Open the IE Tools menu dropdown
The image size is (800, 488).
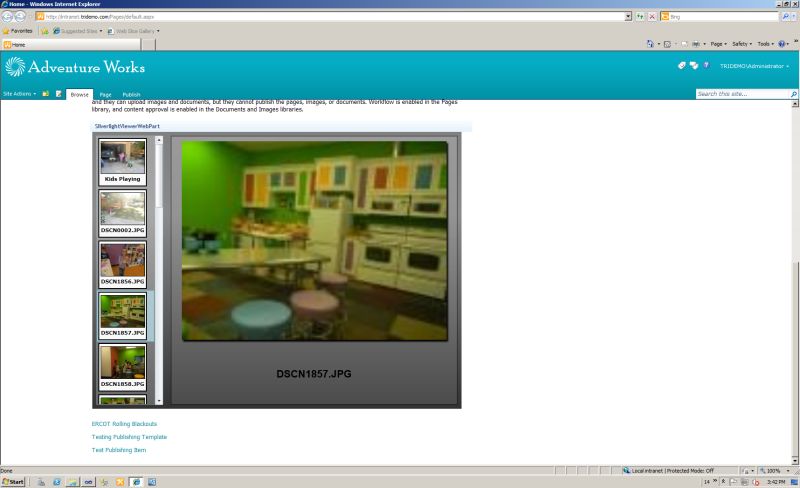765,44
